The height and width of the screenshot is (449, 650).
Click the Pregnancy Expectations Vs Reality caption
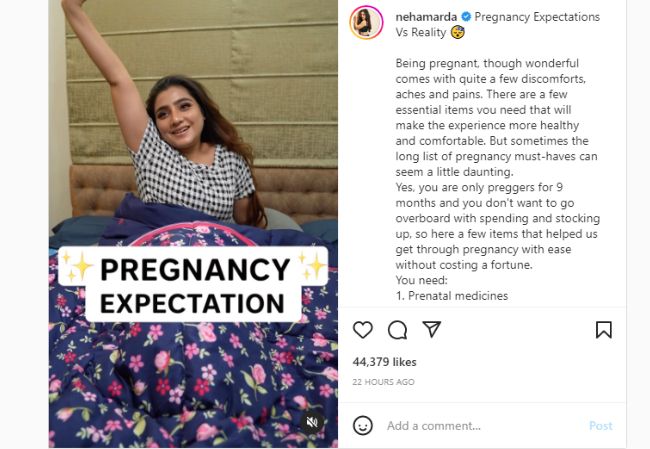point(497,24)
